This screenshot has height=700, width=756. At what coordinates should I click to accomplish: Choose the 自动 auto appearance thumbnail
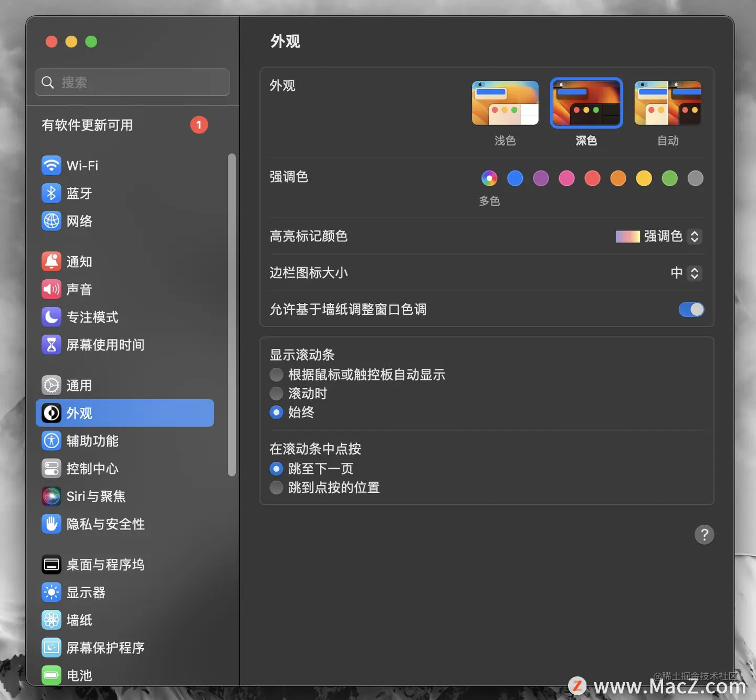click(x=668, y=103)
